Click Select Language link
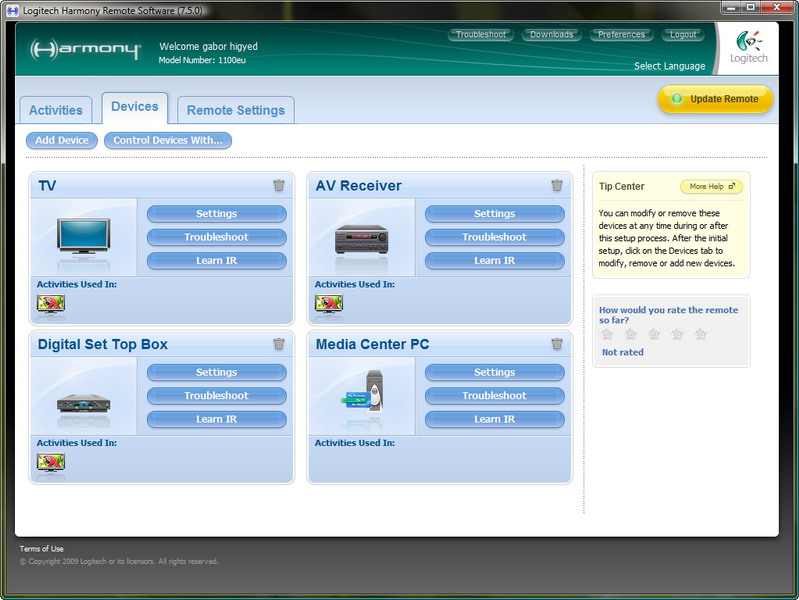This screenshot has height=600, width=799. tap(669, 67)
